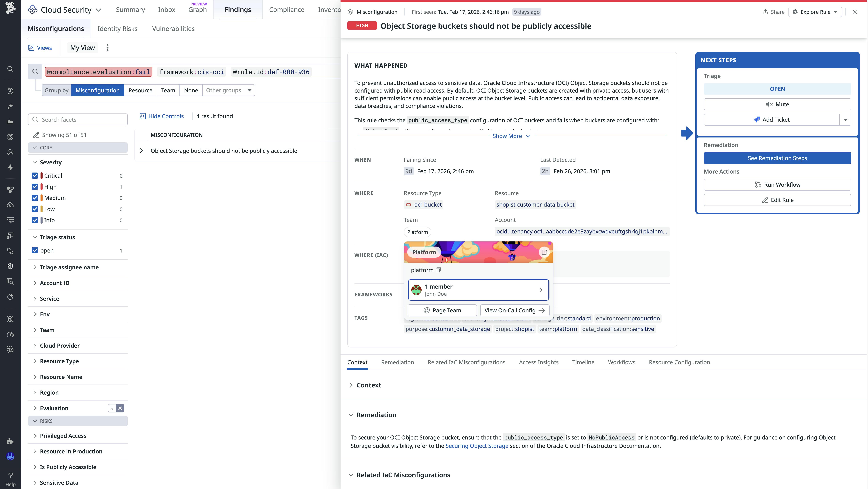Click the lightning Actions sidebar icon
The image size is (868, 489).
click(10, 167)
